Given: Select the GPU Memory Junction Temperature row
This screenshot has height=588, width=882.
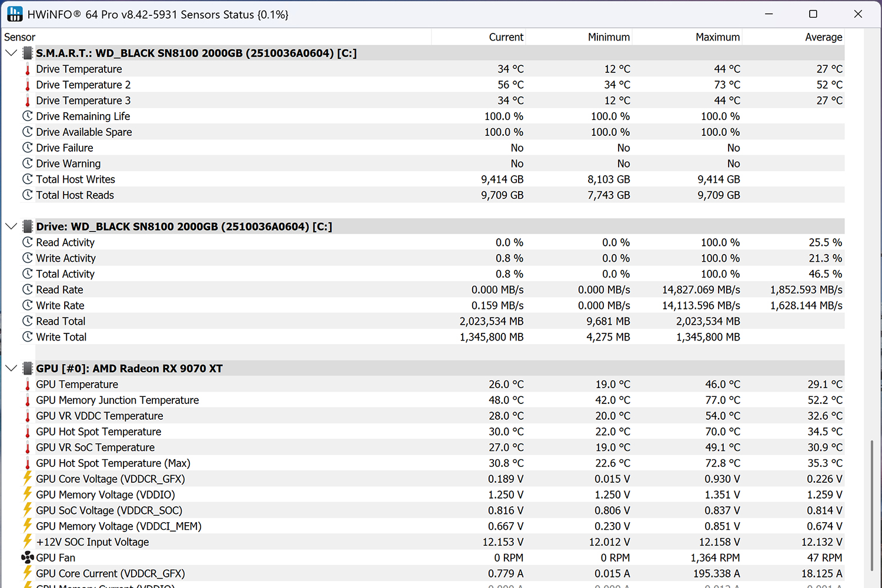Looking at the screenshot, I should pos(118,400).
